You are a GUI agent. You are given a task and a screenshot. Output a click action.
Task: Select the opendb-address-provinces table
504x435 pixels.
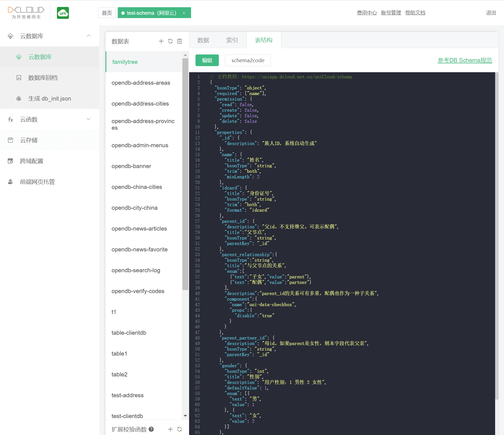[x=144, y=124]
